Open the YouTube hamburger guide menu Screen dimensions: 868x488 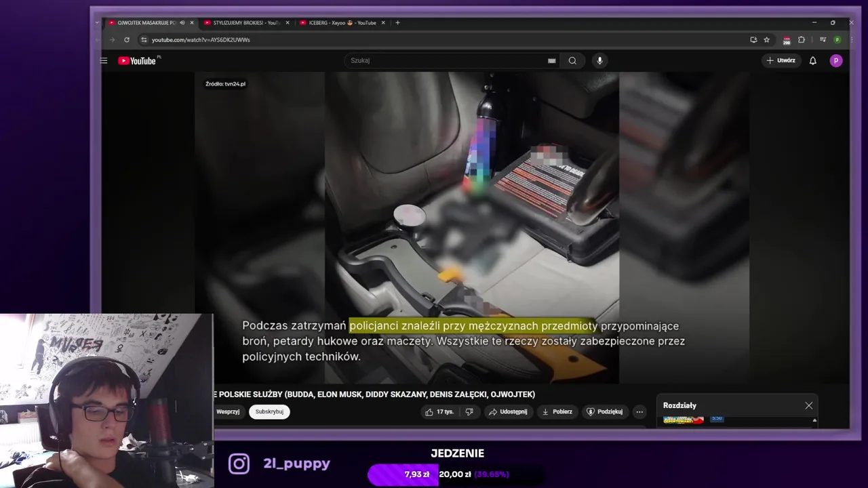104,60
